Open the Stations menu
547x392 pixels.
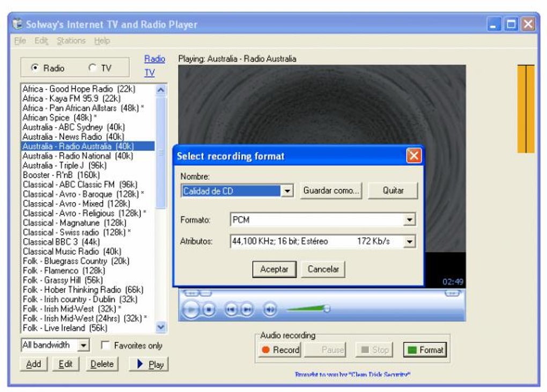(x=71, y=41)
